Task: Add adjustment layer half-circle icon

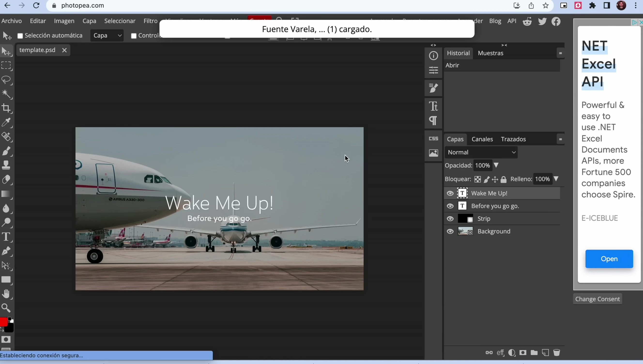Action: point(512,353)
